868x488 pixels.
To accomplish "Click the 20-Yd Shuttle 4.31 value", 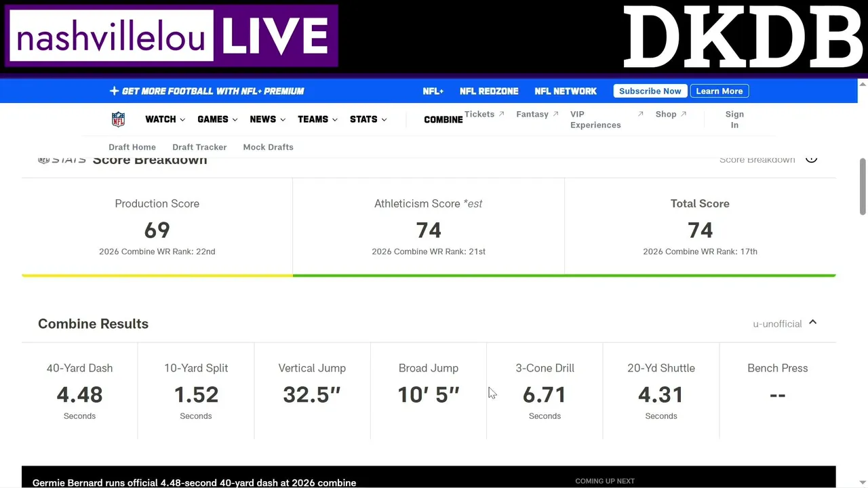I will [x=661, y=394].
